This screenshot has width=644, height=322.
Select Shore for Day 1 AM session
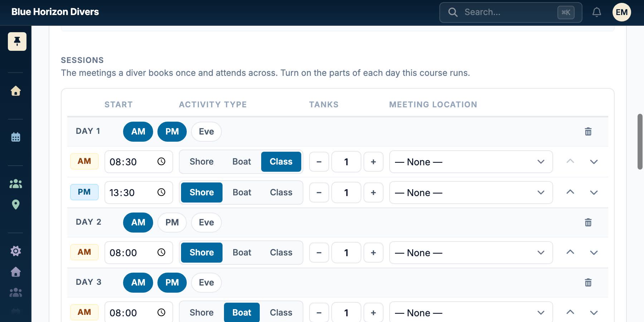click(x=201, y=162)
